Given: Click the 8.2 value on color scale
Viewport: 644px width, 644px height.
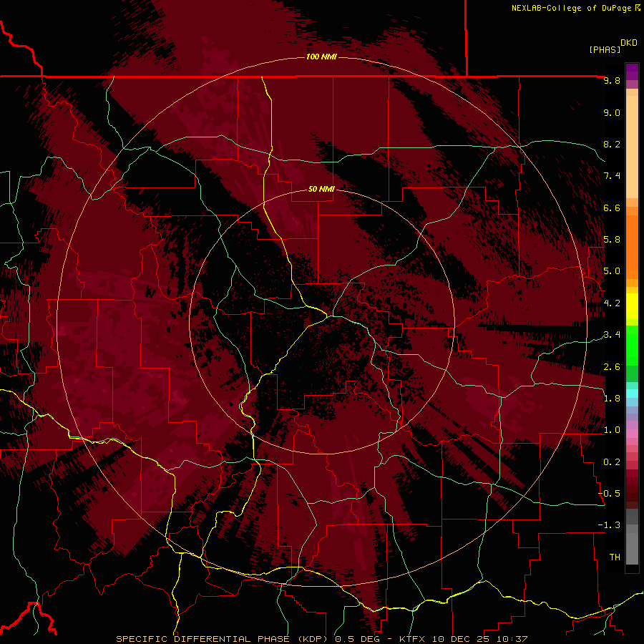Looking at the screenshot, I should 612,144.
